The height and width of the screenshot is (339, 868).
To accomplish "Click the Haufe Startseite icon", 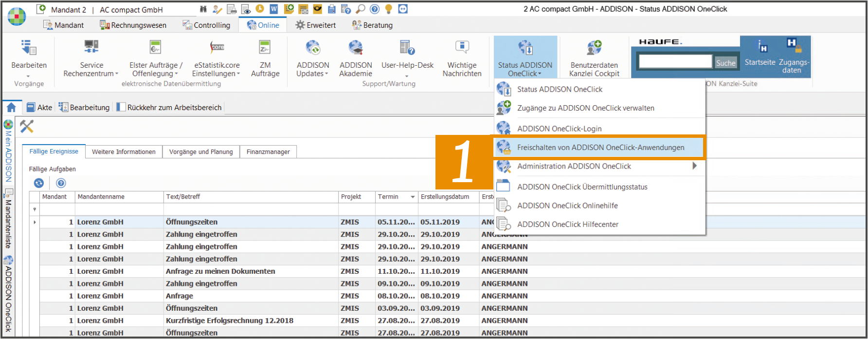I will 760,53.
